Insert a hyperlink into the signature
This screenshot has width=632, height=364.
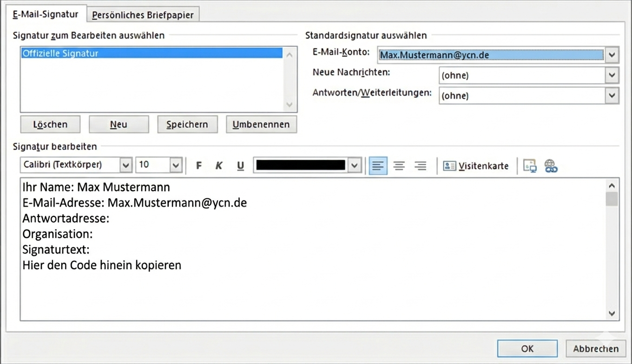(551, 166)
